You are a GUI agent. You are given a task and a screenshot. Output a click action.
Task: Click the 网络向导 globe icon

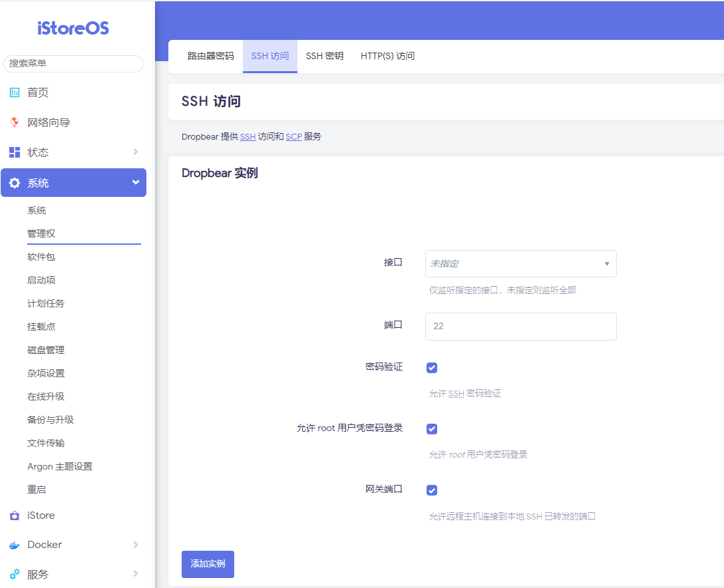click(15, 122)
